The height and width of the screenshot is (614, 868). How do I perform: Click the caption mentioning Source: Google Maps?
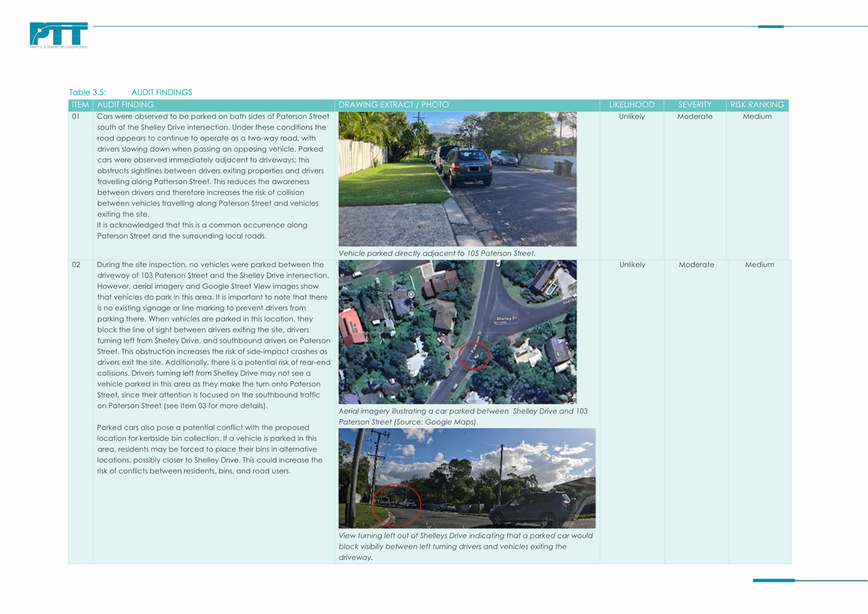(x=463, y=416)
